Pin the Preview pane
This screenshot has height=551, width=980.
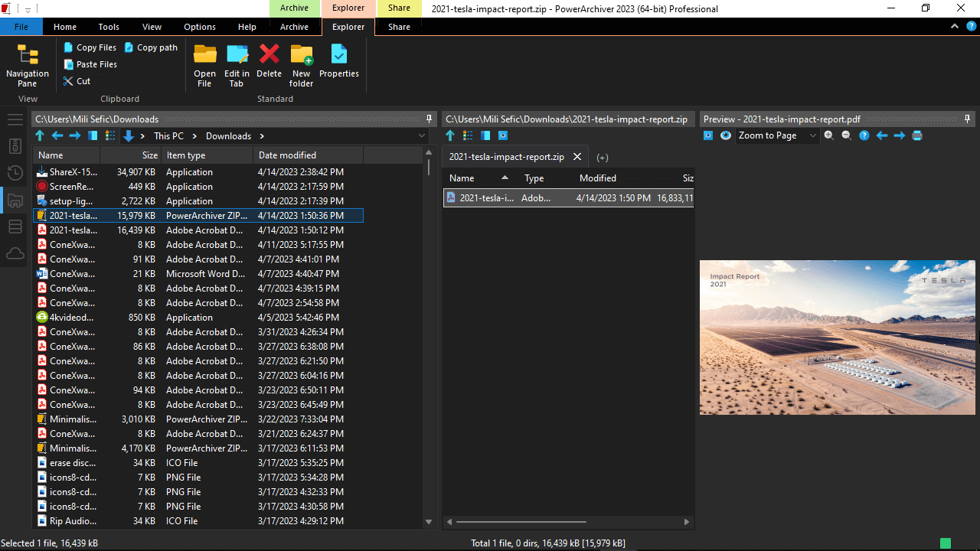[967, 119]
